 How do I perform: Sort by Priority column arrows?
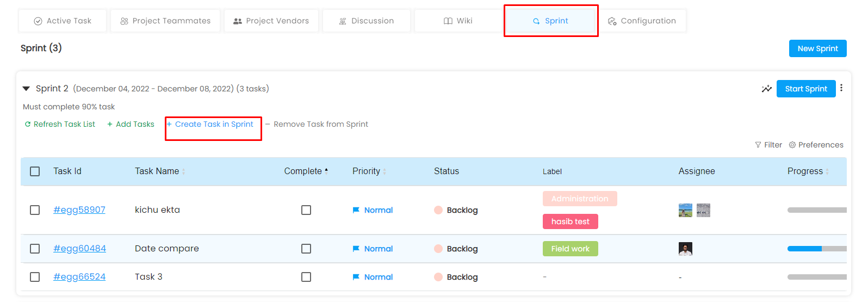click(385, 171)
